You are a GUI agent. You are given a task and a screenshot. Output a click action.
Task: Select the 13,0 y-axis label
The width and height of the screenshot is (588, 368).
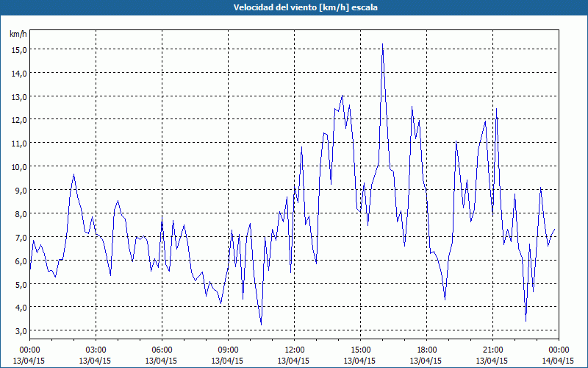[19, 96]
